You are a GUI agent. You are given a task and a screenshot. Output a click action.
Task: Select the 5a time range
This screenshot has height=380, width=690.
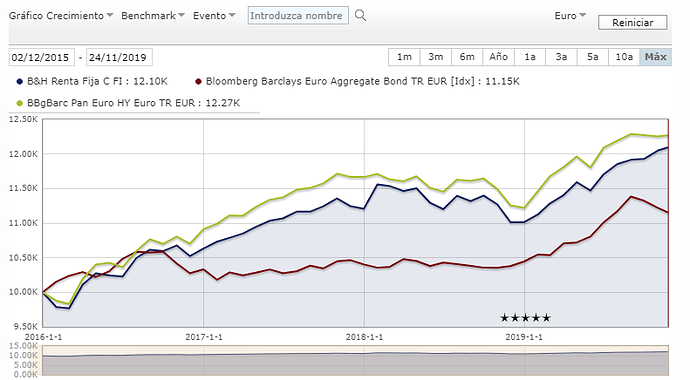(593, 57)
